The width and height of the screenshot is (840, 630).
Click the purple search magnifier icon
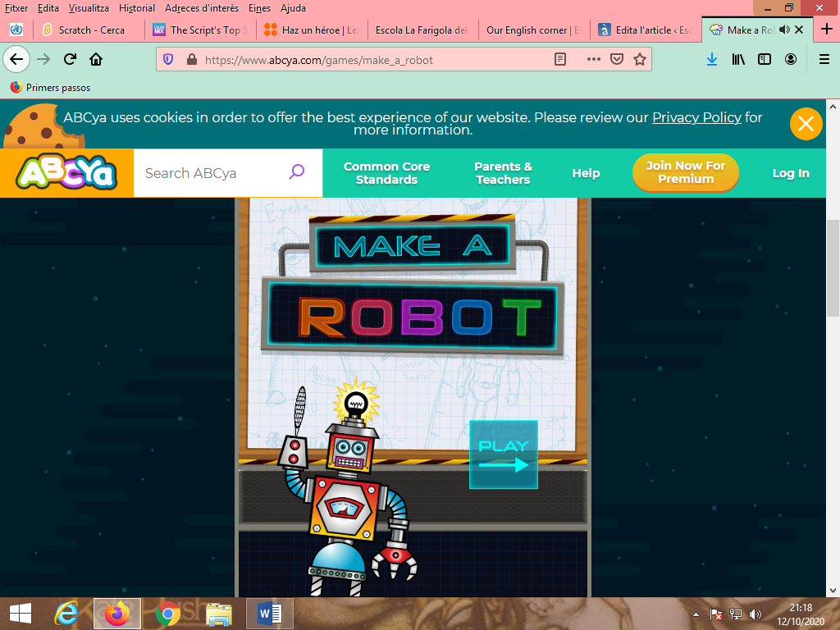[297, 172]
